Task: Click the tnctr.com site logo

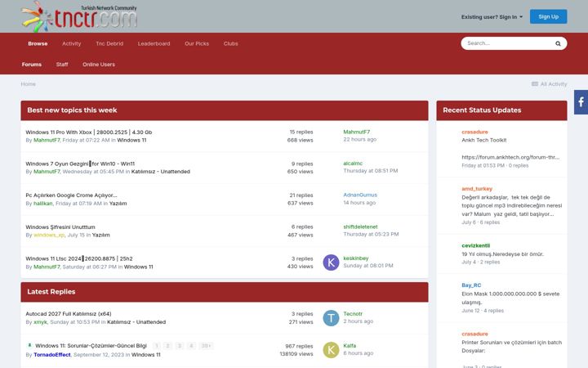Action: [79, 16]
